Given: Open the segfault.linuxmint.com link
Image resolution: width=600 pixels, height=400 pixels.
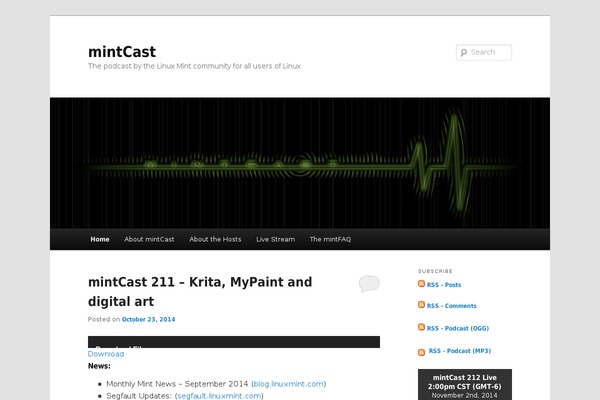Looking at the screenshot, I should pyautogui.click(x=219, y=396).
